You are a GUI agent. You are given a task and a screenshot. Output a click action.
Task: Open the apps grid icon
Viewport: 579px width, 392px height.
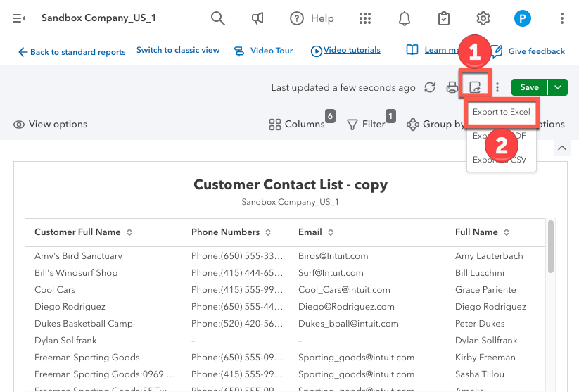[364, 18]
